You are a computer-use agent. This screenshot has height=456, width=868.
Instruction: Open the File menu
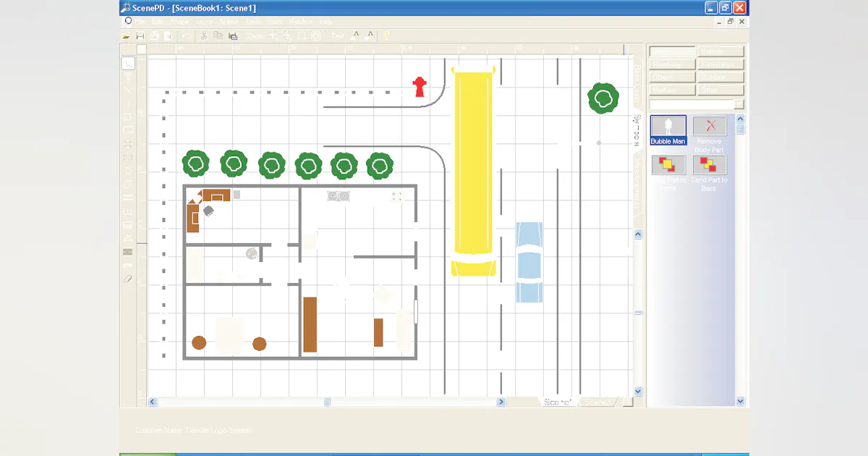(140, 22)
